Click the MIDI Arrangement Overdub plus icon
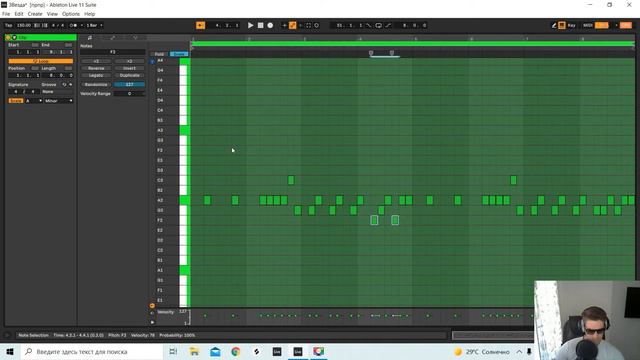The height and width of the screenshot is (360, 640). click(284, 25)
